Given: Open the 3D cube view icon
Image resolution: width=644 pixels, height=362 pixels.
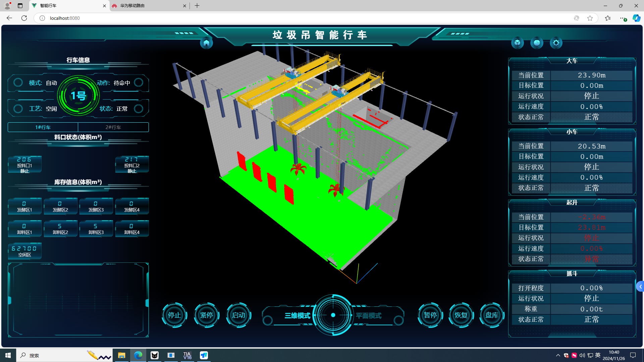Looking at the screenshot, I should point(518,43).
